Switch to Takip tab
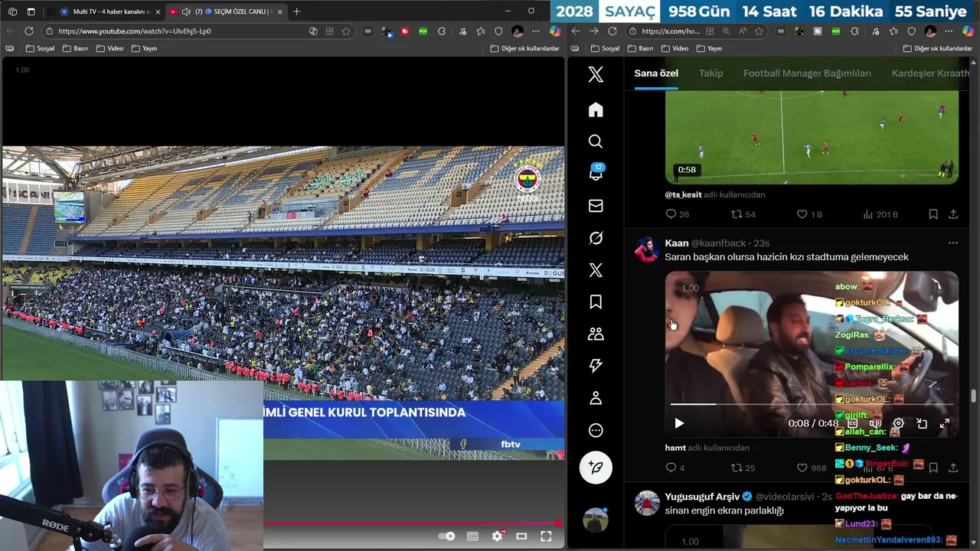Screen dimensions: 980x551 tap(710, 73)
